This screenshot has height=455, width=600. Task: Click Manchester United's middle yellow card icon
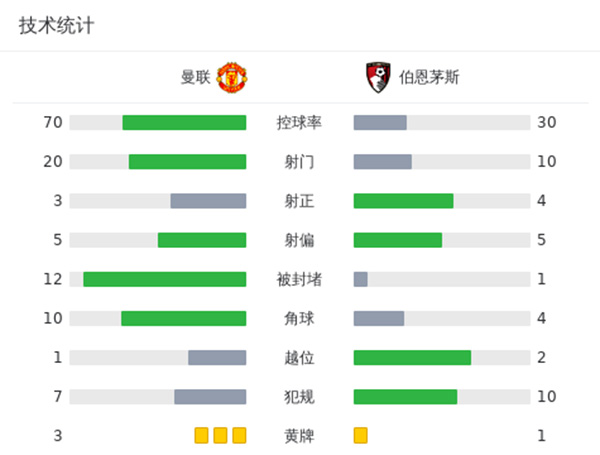click(x=220, y=435)
